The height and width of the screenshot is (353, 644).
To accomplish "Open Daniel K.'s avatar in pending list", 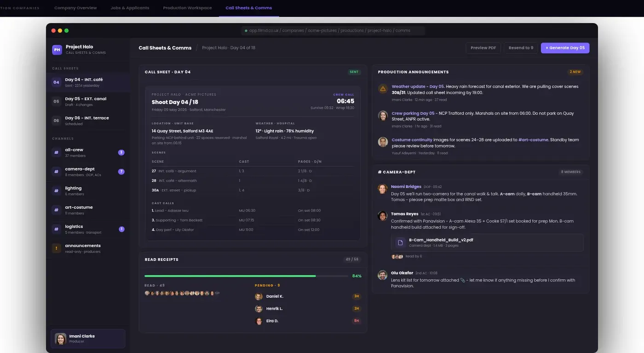I will click(x=259, y=296).
